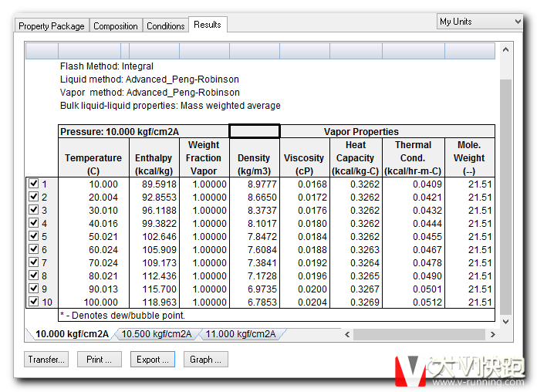Click the vertical scrollbar thumb

point(506,197)
